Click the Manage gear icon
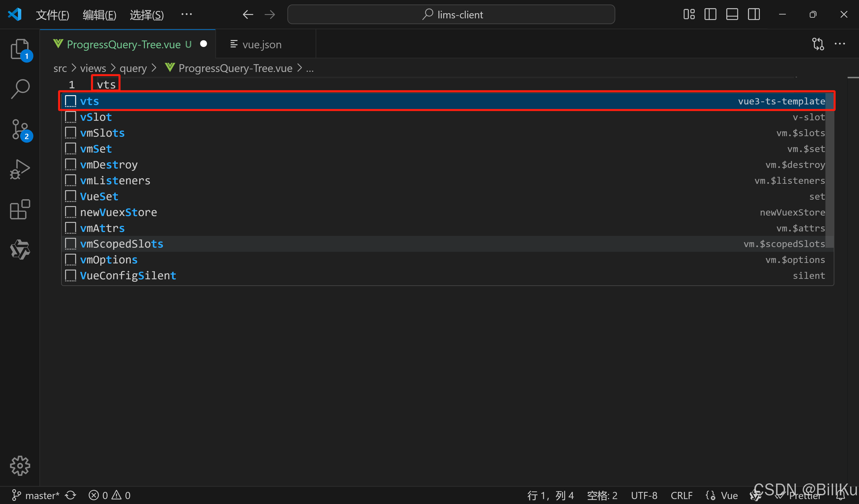The image size is (859, 504). tap(20, 466)
